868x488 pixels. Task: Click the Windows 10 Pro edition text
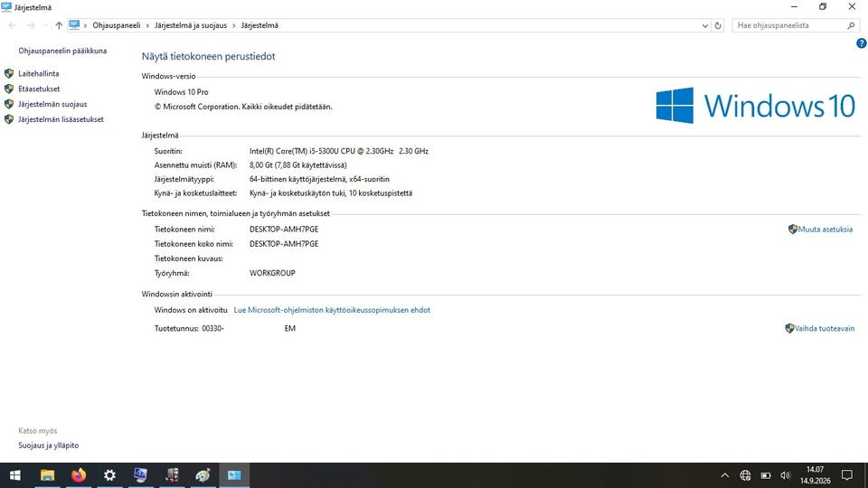point(181,92)
